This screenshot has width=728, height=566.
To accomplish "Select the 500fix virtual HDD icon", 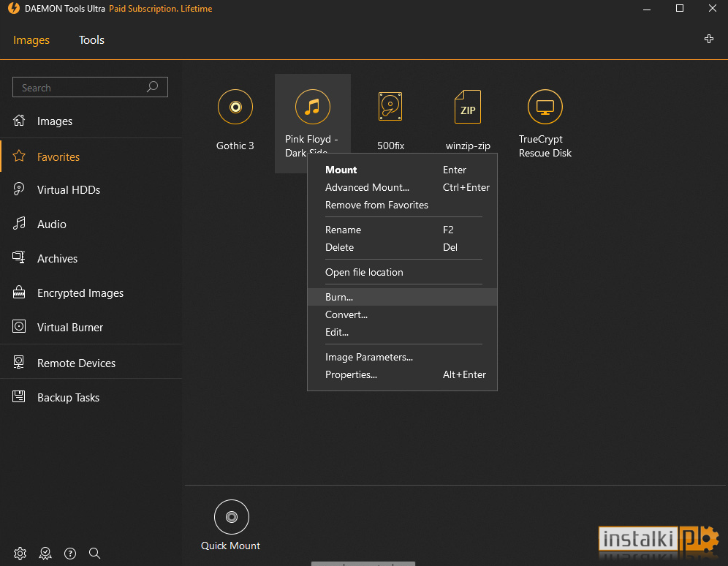I will point(390,106).
